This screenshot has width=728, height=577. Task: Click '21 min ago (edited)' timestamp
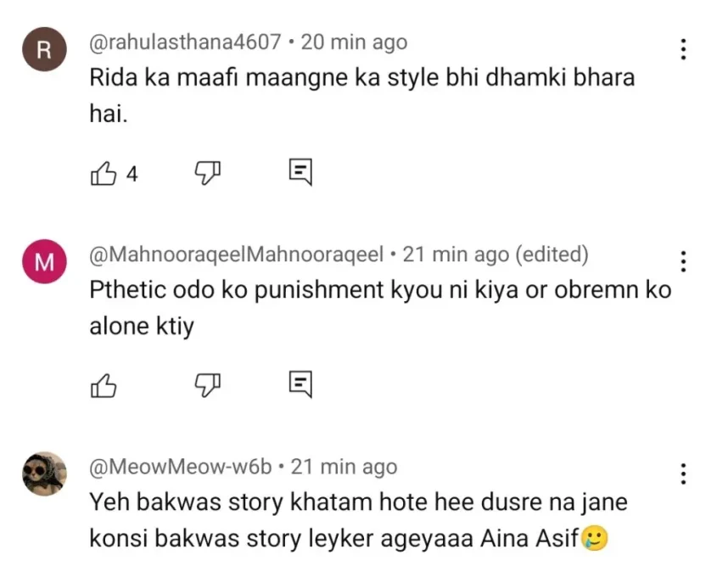tap(496, 254)
